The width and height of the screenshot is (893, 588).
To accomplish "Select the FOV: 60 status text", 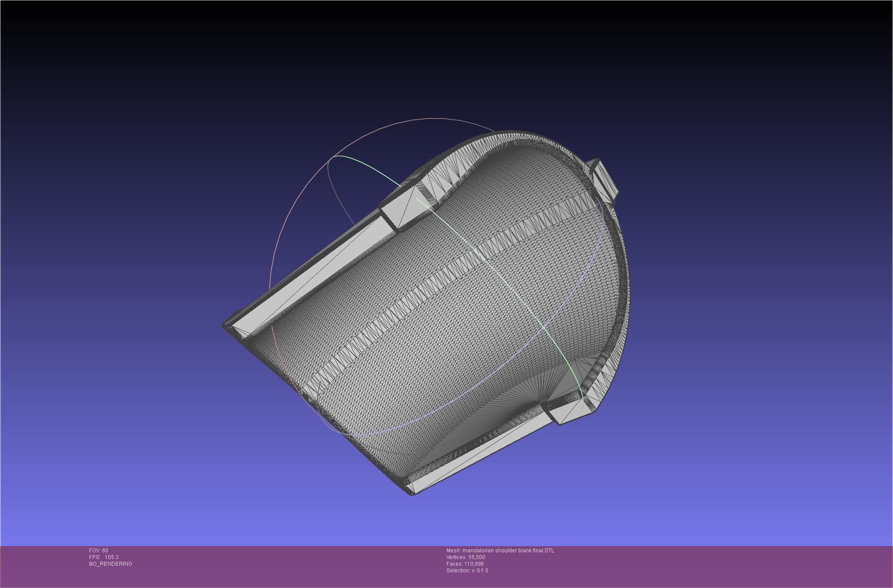I will click(98, 551).
